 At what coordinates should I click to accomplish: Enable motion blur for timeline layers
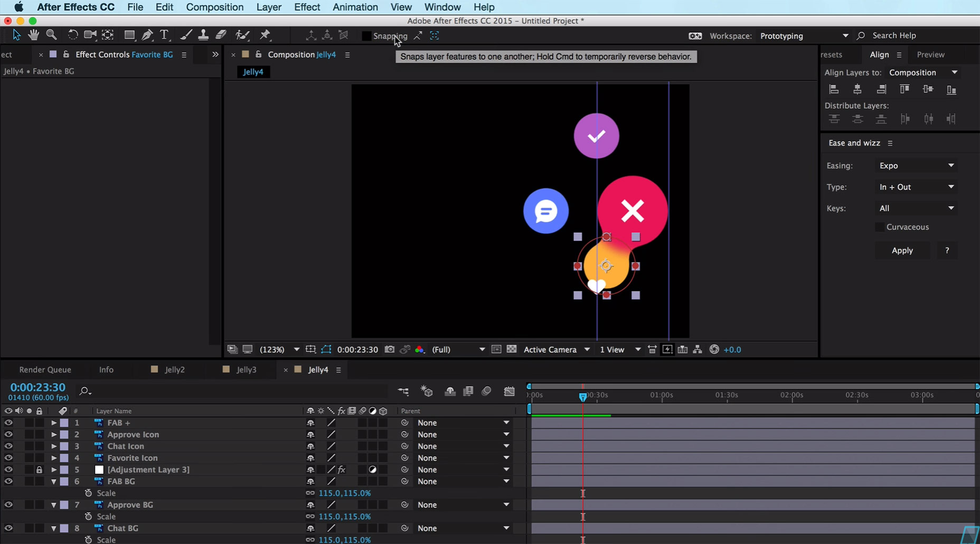pyautogui.click(x=486, y=391)
